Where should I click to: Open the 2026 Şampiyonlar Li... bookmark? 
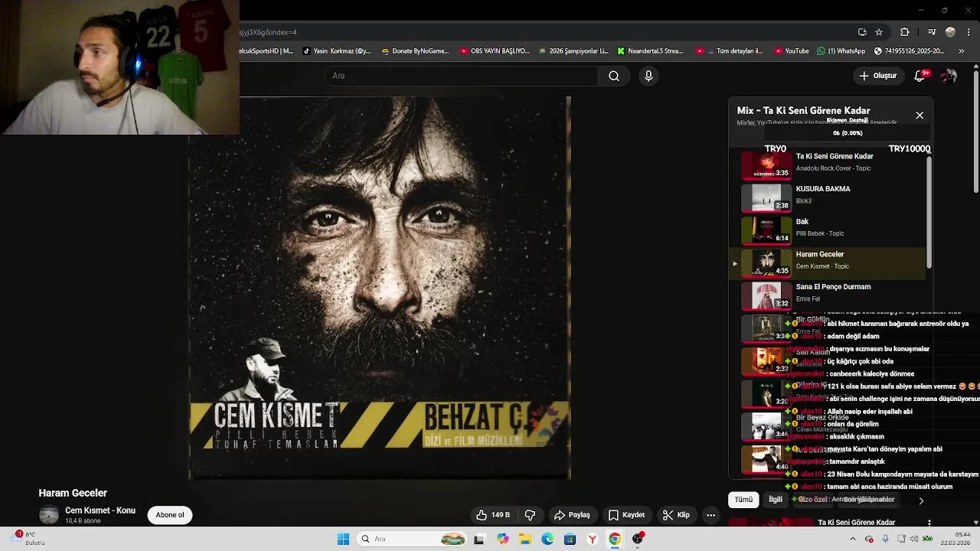573,51
